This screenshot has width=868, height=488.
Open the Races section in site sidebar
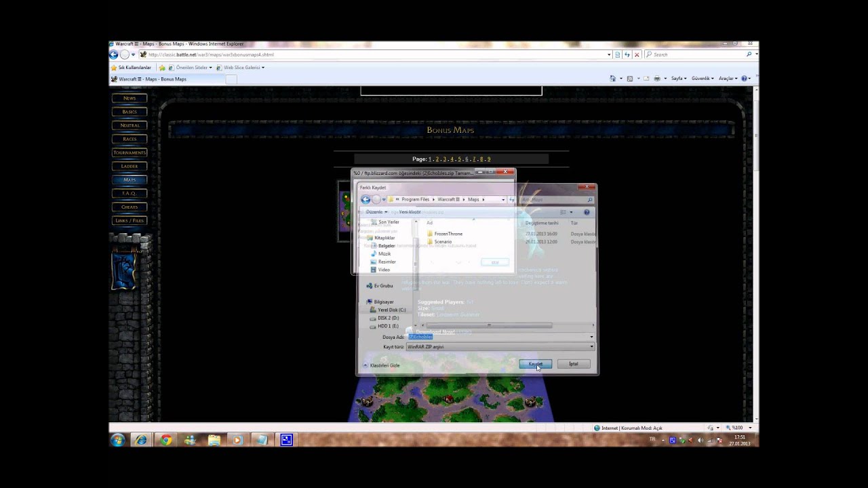[130, 139]
